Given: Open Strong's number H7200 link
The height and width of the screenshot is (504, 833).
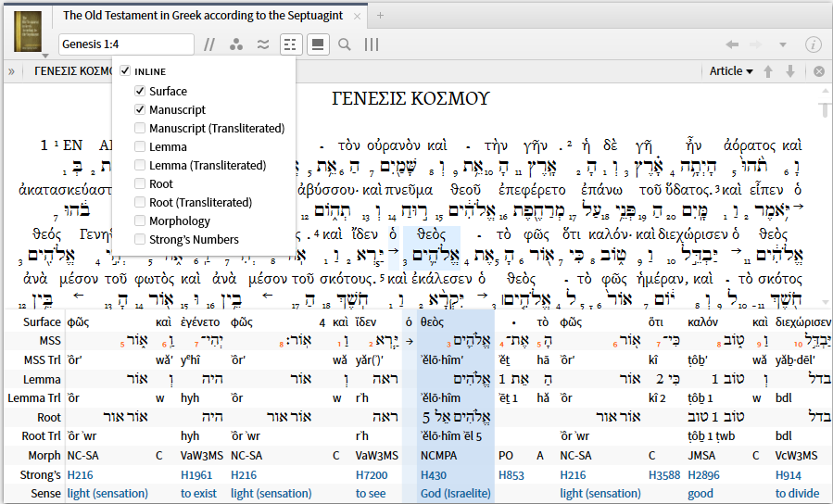Looking at the screenshot, I should [372, 474].
